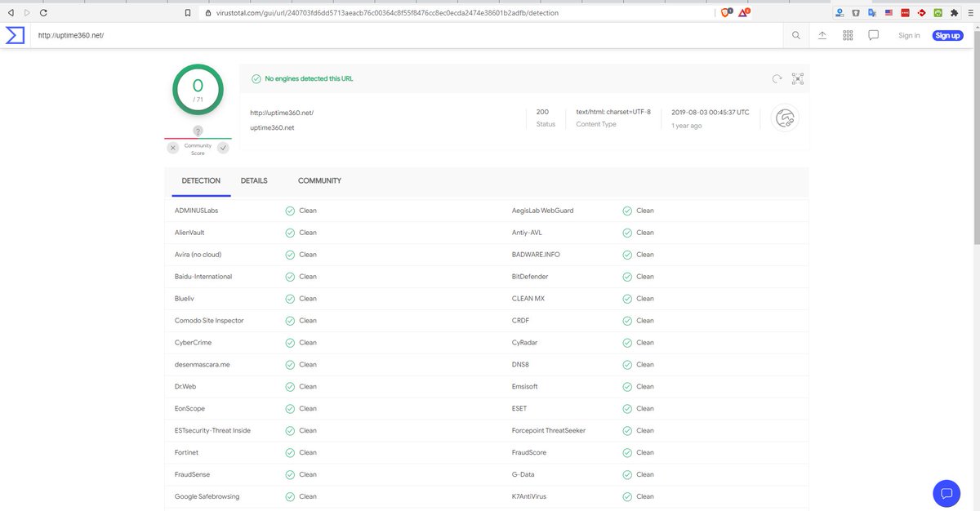Viewport: 980px width, 511px height.
Task: Click the AegisLab WebGuard engine name
Action: click(543, 211)
